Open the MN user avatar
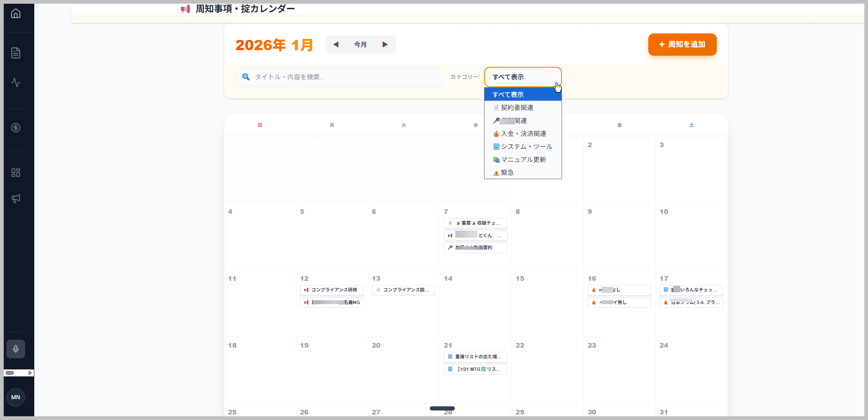Viewport: 868px width, 420px height. click(x=16, y=397)
